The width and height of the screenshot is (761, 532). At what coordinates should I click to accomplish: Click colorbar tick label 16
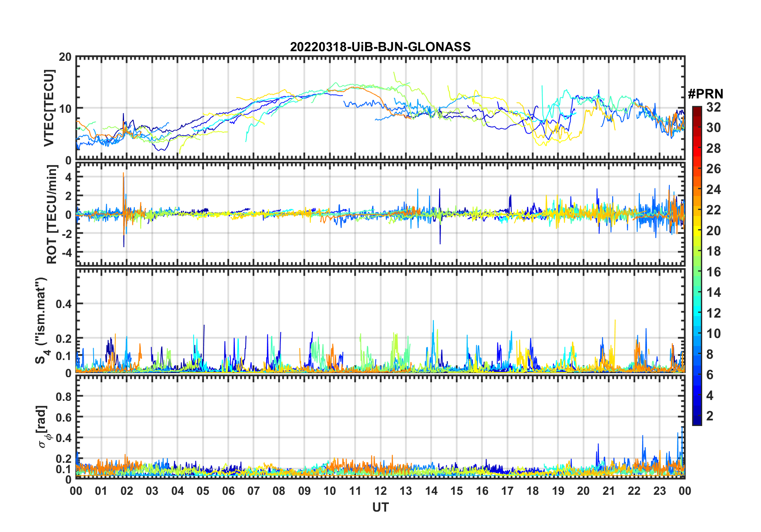[713, 272]
